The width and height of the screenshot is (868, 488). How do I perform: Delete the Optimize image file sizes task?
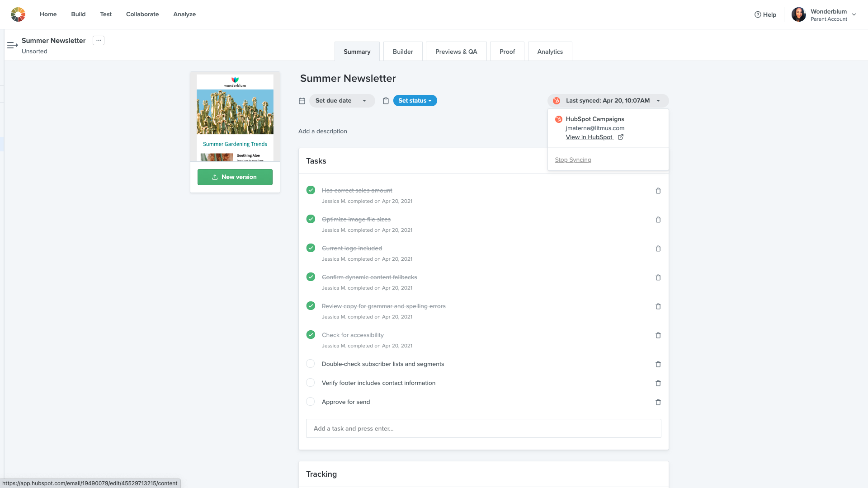[x=658, y=220]
